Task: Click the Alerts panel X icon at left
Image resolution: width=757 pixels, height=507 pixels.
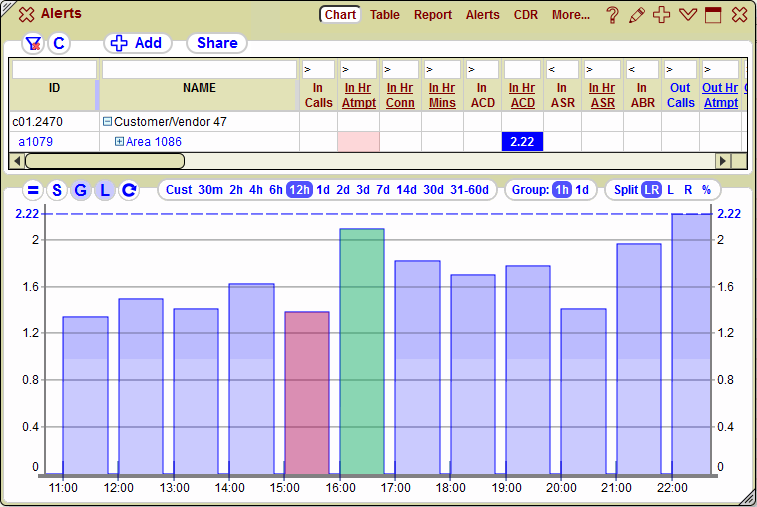Action: pos(27,14)
